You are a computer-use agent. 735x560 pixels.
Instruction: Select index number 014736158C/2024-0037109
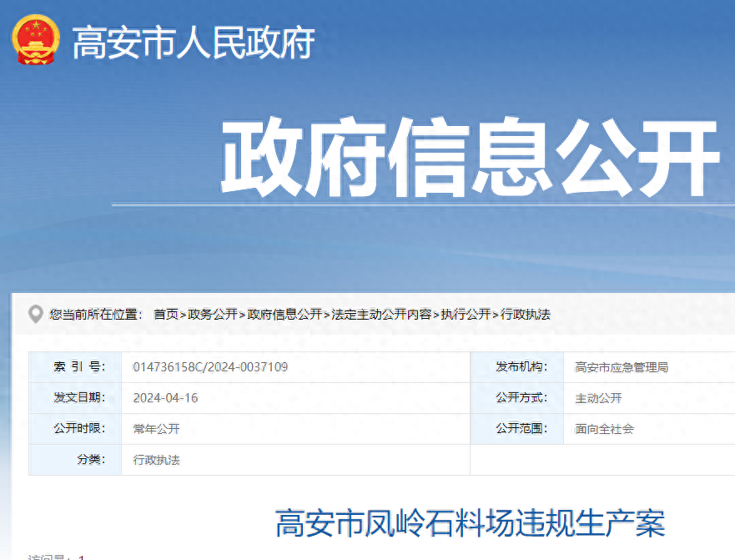tap(210, 367)
